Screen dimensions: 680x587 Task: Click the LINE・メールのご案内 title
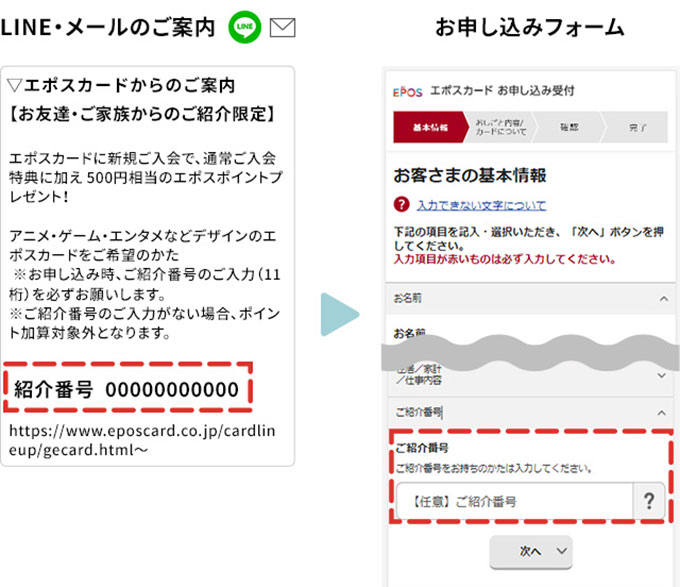(108, 27)
